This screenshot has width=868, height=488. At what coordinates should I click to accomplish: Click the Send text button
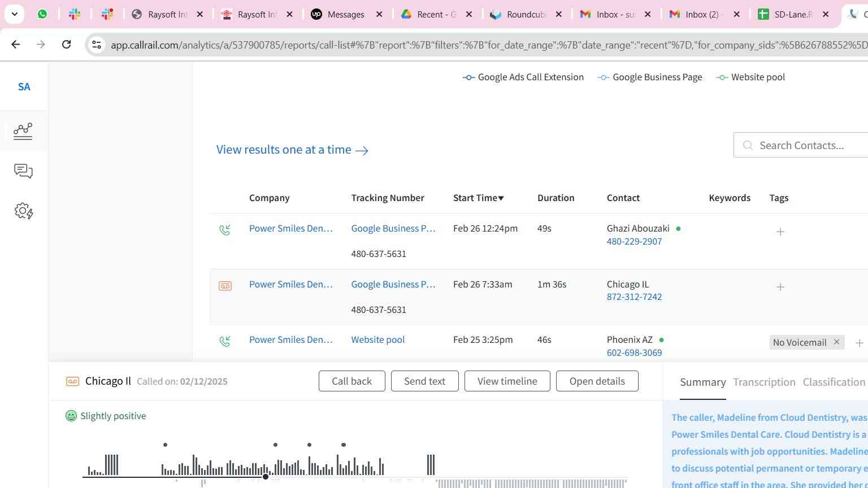point(425,381)
